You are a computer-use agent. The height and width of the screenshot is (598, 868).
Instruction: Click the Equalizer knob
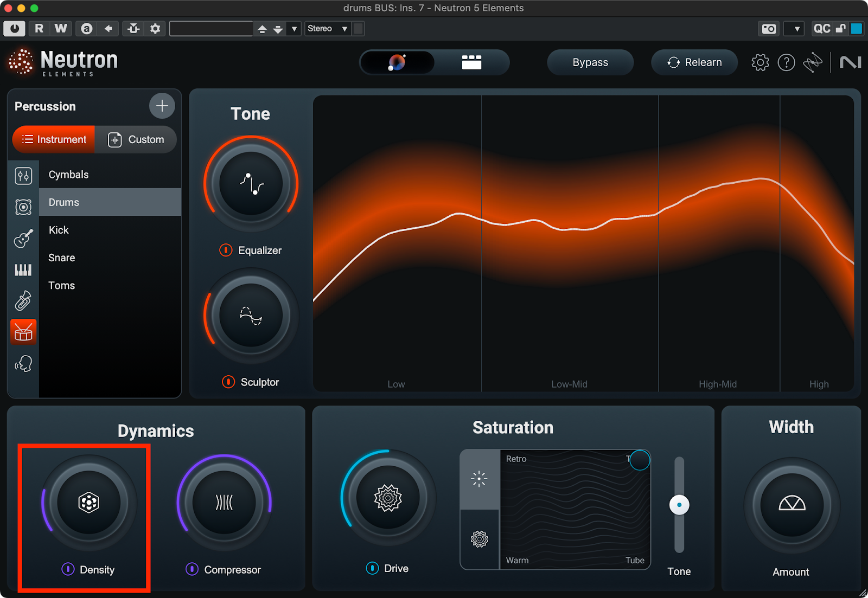coord(251,184)
